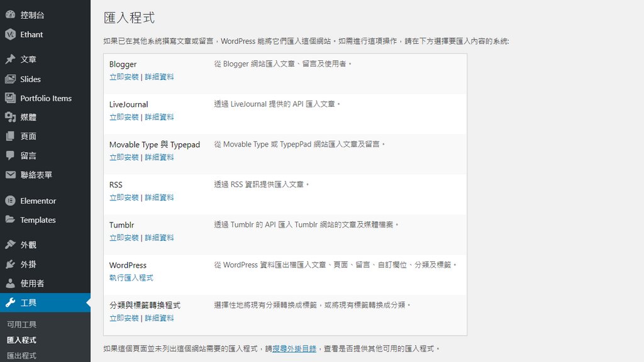Image resolution: width=644 pixels, height=362 pixels.
Task: Switch to 可用工具 submenu item
Action: (21, 322)
